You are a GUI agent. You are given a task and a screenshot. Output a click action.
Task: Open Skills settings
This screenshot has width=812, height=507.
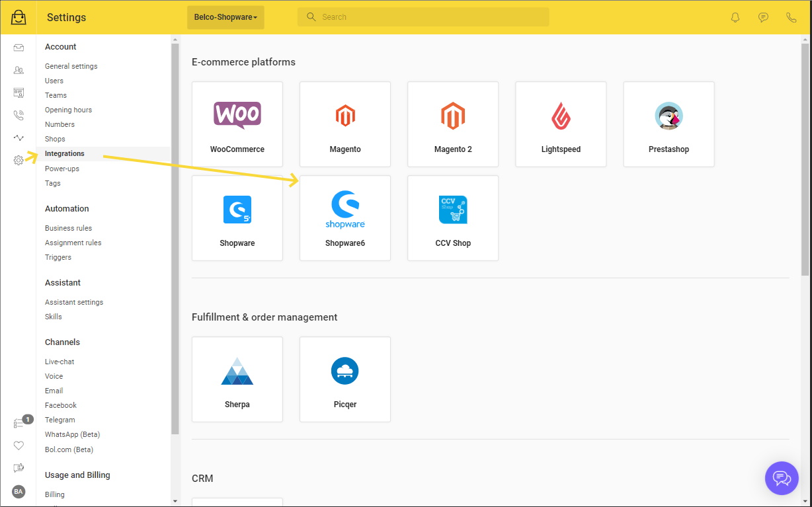[54, 317]
